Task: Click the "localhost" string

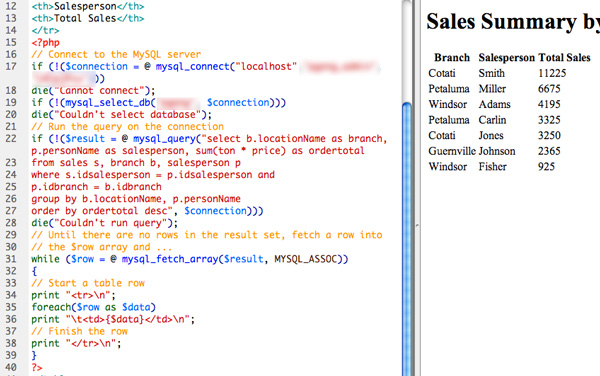Action: [266, 67]
